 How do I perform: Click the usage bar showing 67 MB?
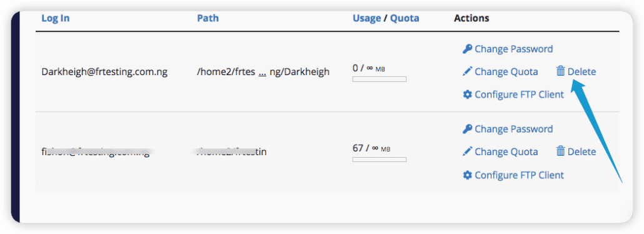[380, 159]
